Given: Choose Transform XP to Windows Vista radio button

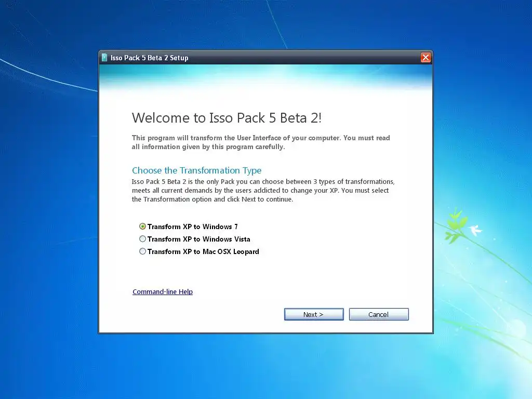Looking at the screenshot, I should pyautogui.click(x=142, y=239).
